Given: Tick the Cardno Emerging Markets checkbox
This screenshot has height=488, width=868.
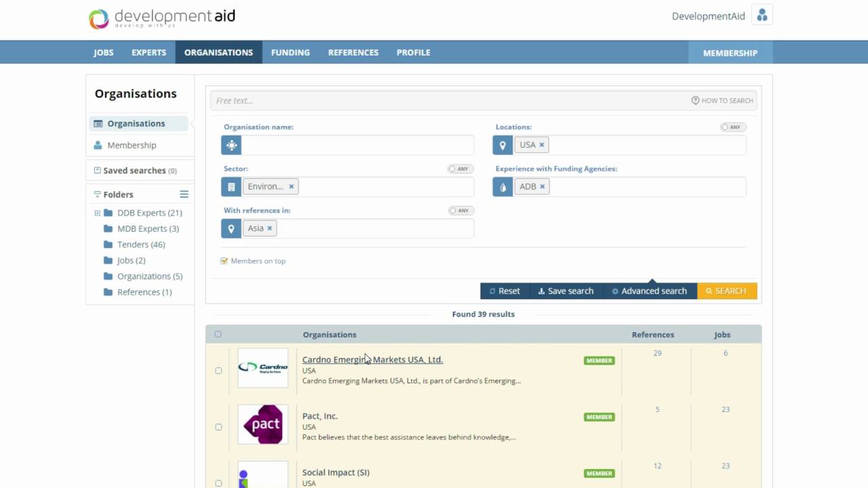Looking at the screenshot, I should [x=218, y=371].
